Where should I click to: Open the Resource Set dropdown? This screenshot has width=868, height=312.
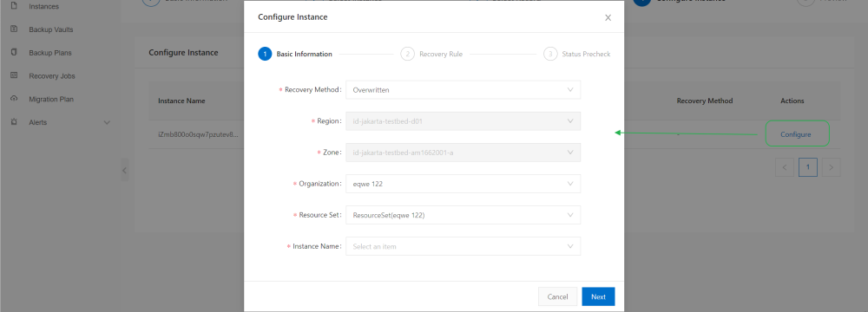pyautogui.click(x=463, y=215)
